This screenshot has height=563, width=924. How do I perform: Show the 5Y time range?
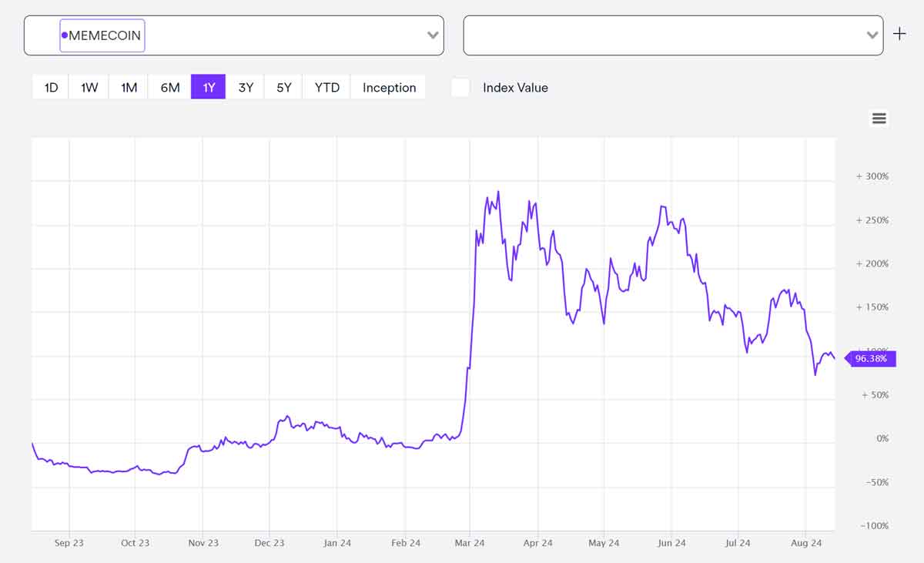[x=284, y=88]
